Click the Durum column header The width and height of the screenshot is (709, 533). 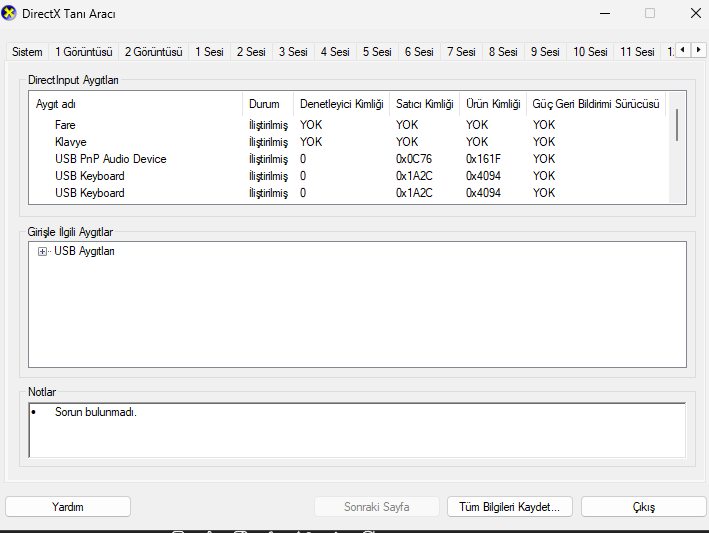click(268, 104)
